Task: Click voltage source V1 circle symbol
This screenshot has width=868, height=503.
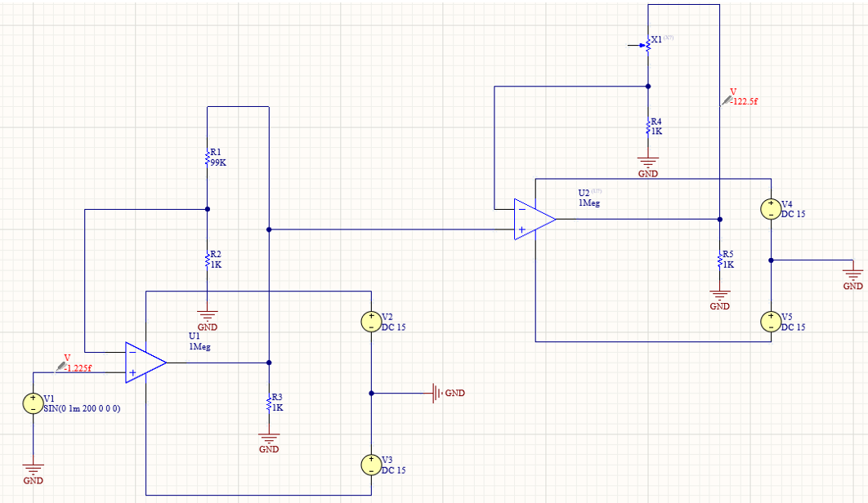Action: (x=34, y=403)
